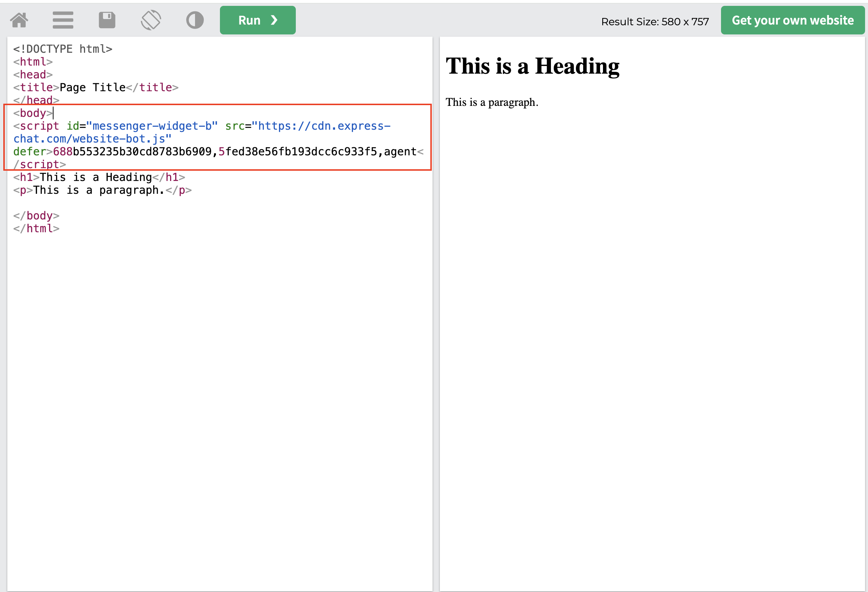Image resolution: width=868 pixels, height=592 pixels.
Task: Click the messenger-widget-b id value in code
Action: point(151,126)
